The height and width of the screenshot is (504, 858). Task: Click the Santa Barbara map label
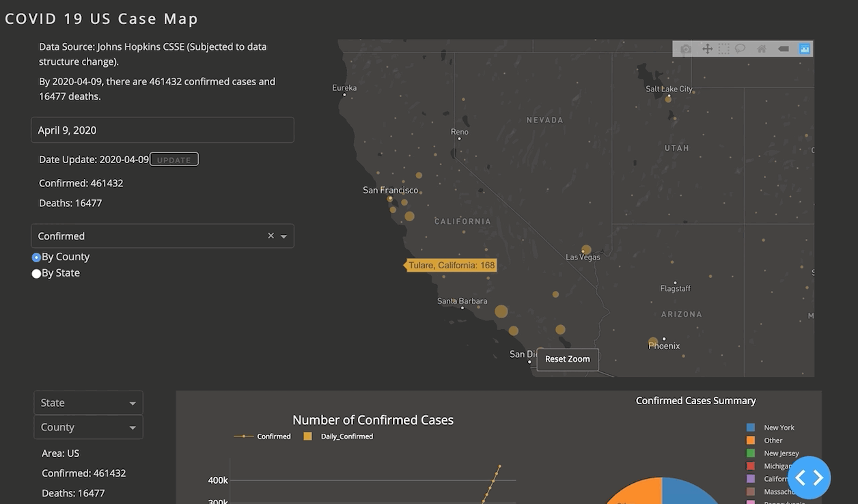pyautogui.click(x=462, y=300)
